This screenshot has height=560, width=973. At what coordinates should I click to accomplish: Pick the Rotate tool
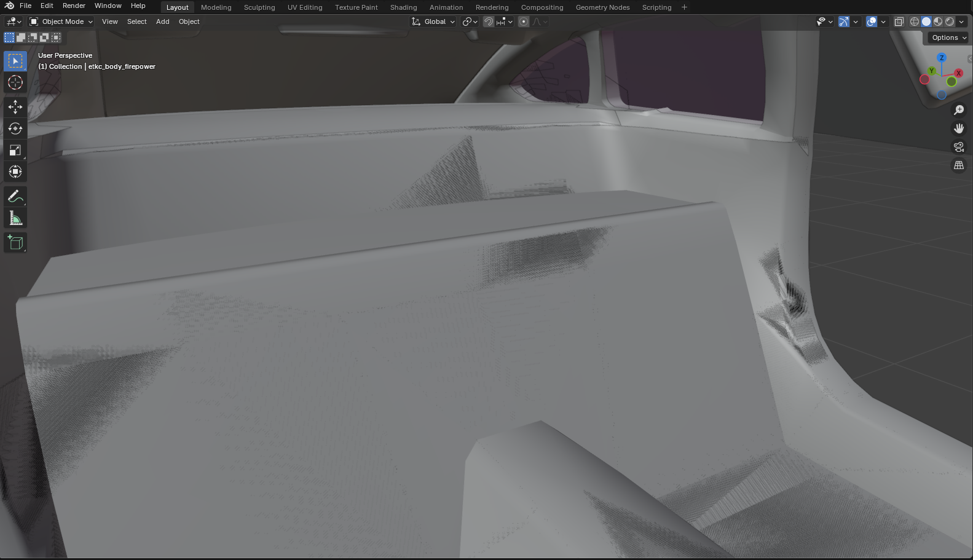pyautogui.click(x=15, y=128)
